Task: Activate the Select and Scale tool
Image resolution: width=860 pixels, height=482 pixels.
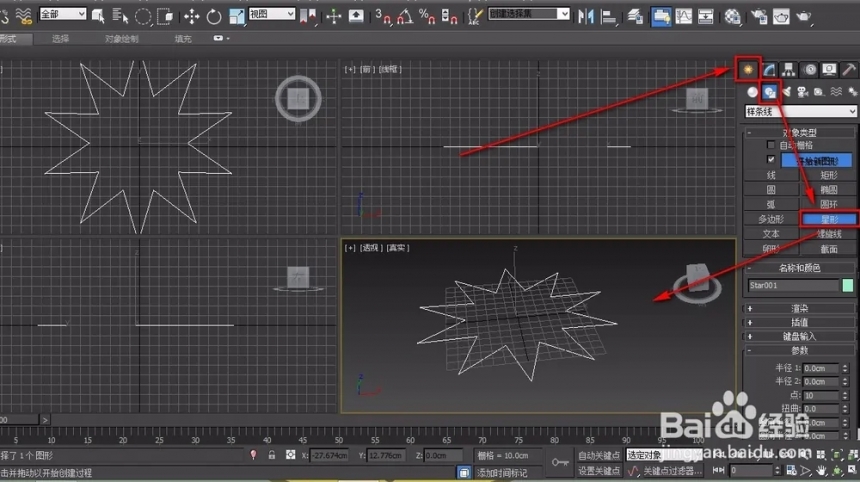Action: [x=236, y=16]
